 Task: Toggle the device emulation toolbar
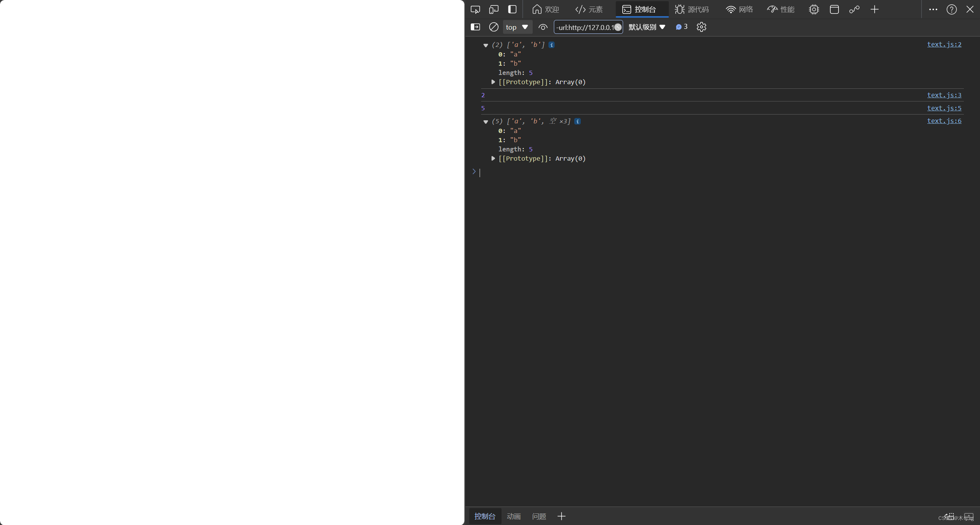tap(494, 9)
